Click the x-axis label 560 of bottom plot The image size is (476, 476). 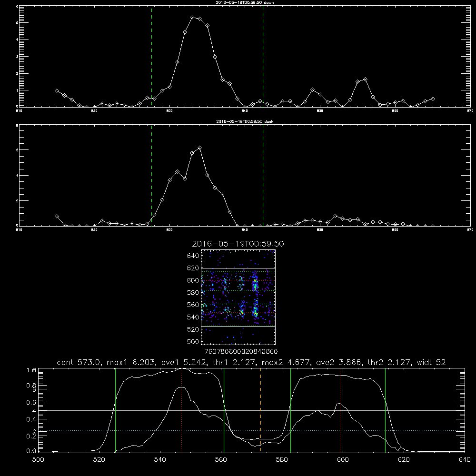pos(221,460)
